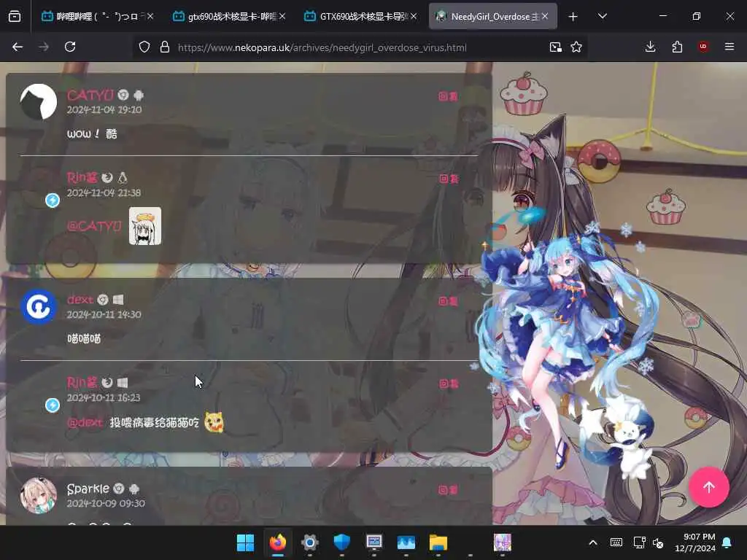Open the notifications bell icon
The width and height of the screenshot is (747, 560).
point(727,542)
